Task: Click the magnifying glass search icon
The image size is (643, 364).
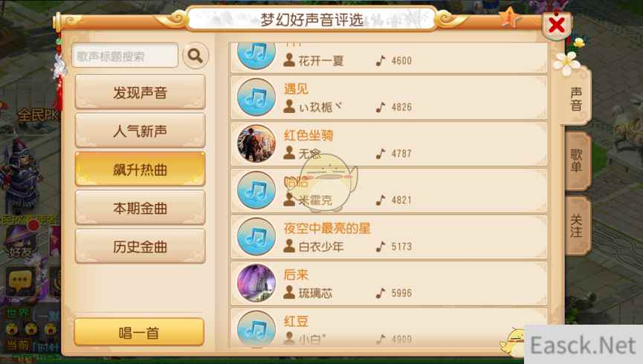Action: (x=196, y=55)
